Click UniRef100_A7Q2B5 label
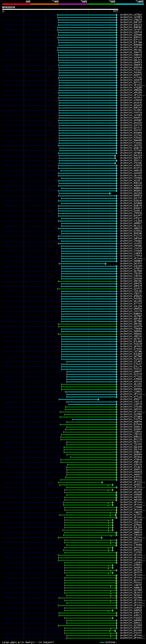The width and height of the screenshot is (146, 644). (131, 88)
